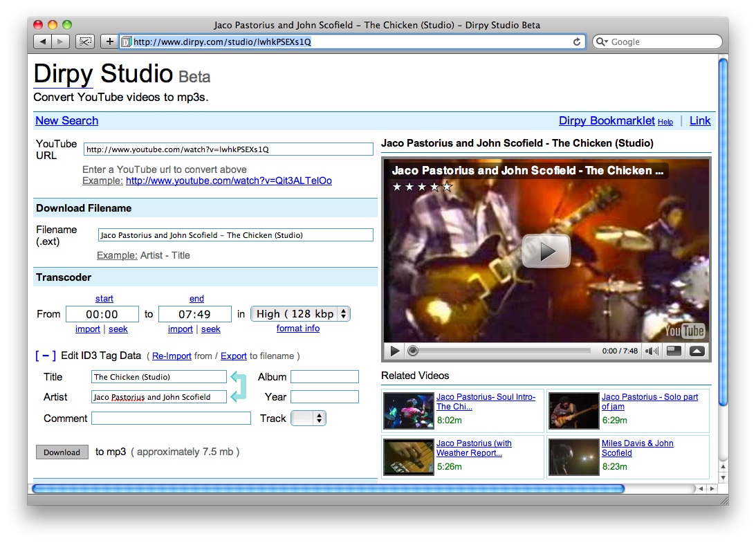Screen dimensions: 756x543
Task: Click seek under the start time
Action: click(118, 329)
